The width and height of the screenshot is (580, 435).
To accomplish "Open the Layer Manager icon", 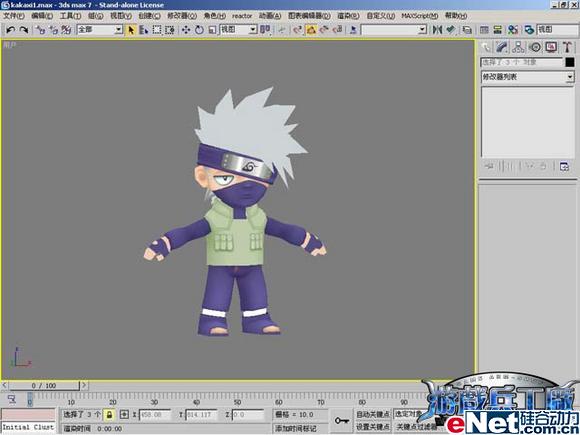I will point(467,30).
